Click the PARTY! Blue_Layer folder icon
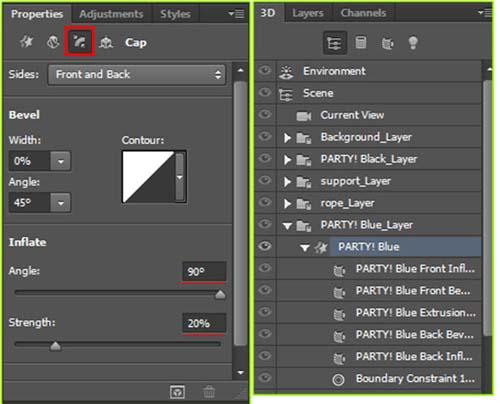Viewport: 500px width, 404px height. click(x=304, y=226)
